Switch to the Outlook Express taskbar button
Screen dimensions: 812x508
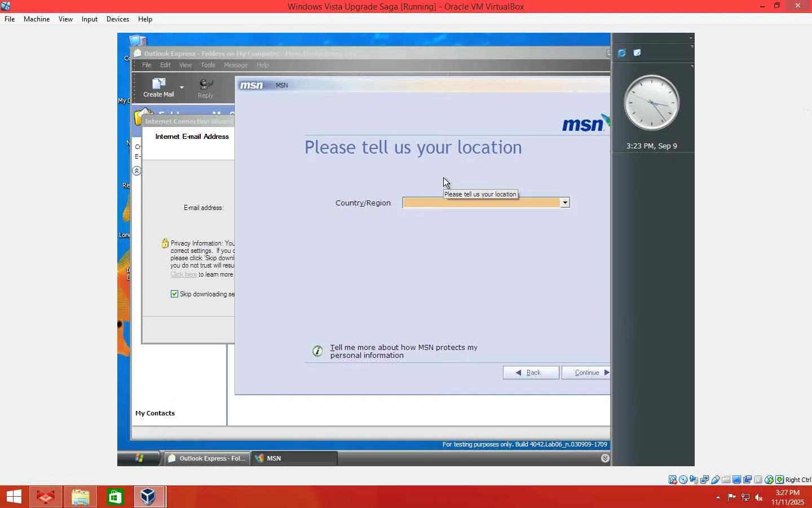(207, 458)
